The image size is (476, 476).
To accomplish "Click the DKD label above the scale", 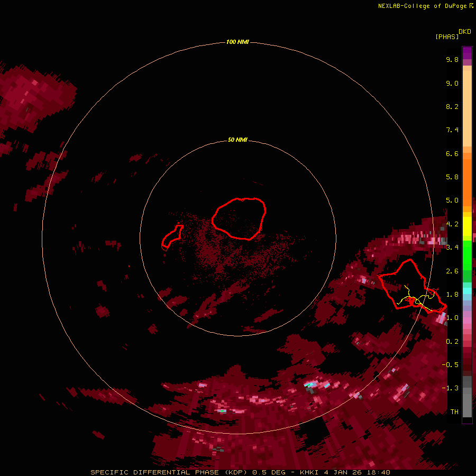I will tap(465, 32).
